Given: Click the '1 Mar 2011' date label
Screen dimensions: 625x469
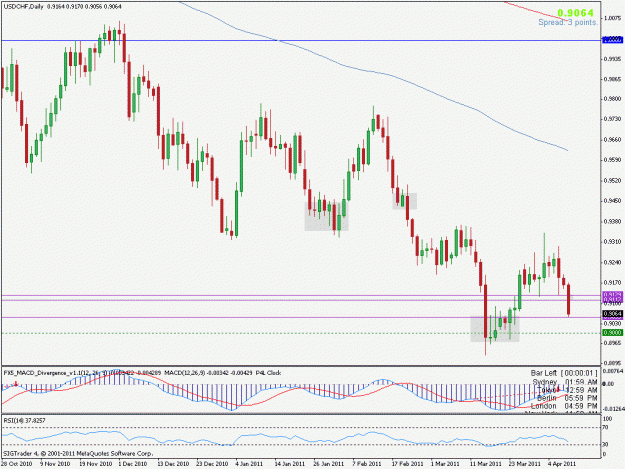Looking at the screenshot, I should 445,464.
